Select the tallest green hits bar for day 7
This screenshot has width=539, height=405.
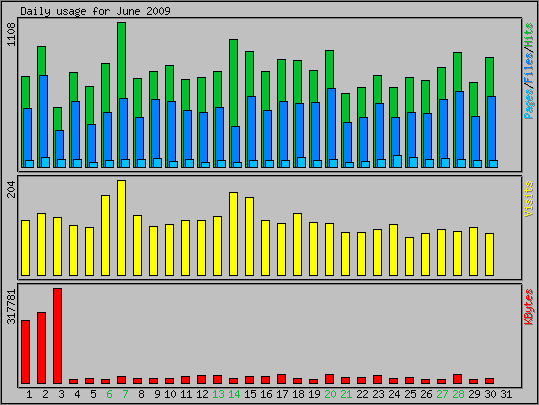click(x=121, y=60)
